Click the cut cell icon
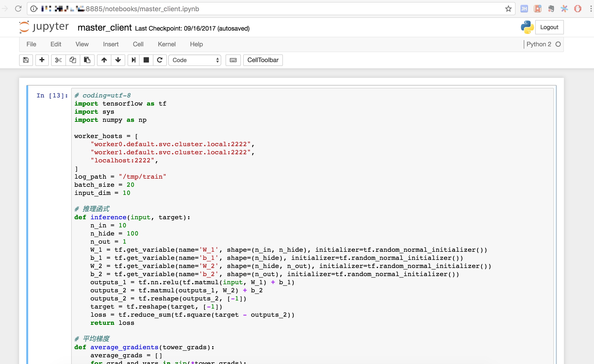 pos(59,60)
